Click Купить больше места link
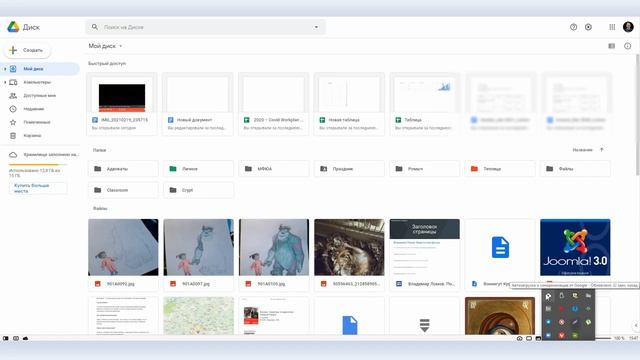This screenshot has width=640, height=360. [38, 188]
